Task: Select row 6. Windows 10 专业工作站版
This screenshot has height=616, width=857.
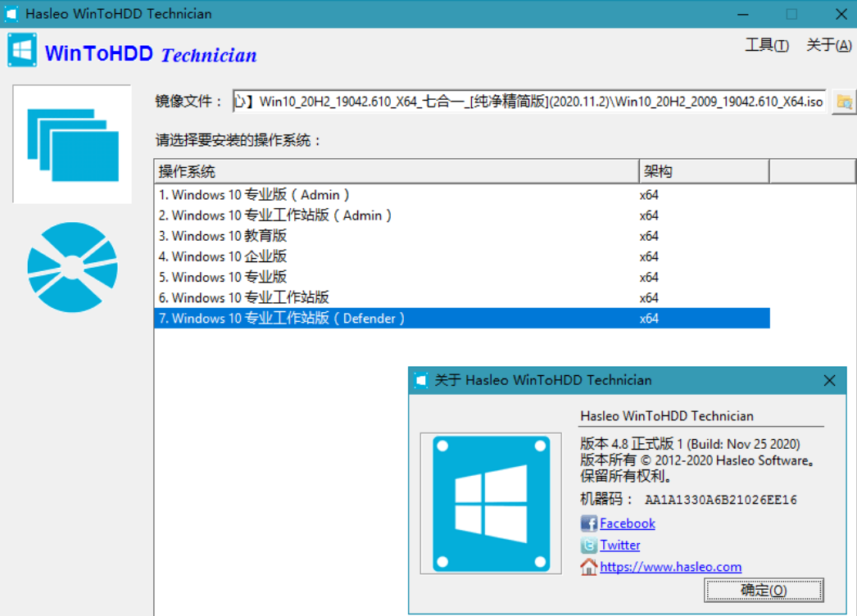Action: coord(462,298)
